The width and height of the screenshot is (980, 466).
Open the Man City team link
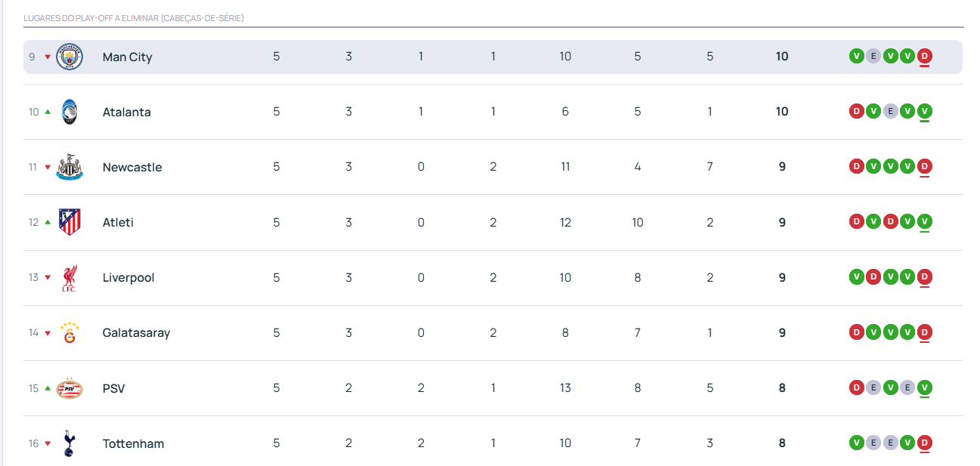tap(127, 57)
